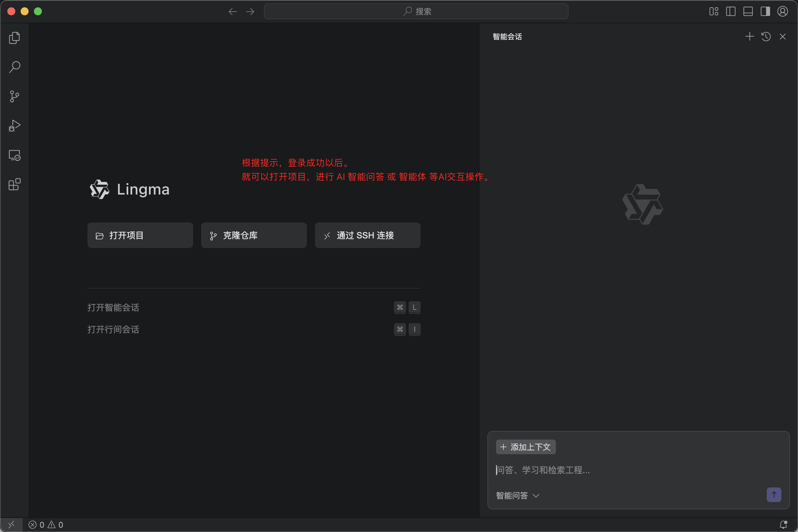Start a new chat with plus icon
Viewport: 798px width, 532px height.
click(x=749, y=37)
